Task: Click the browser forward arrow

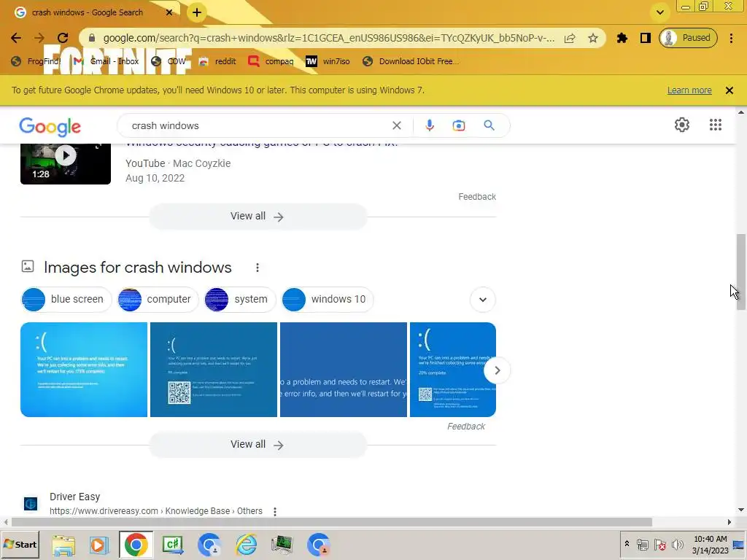Action: (x=39, y=38)
